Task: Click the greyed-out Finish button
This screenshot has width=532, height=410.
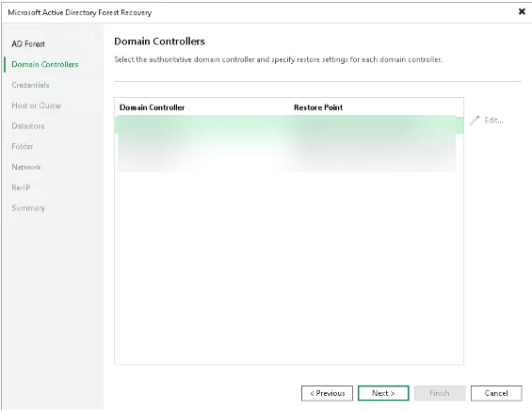Action: [x=440, y=393]
